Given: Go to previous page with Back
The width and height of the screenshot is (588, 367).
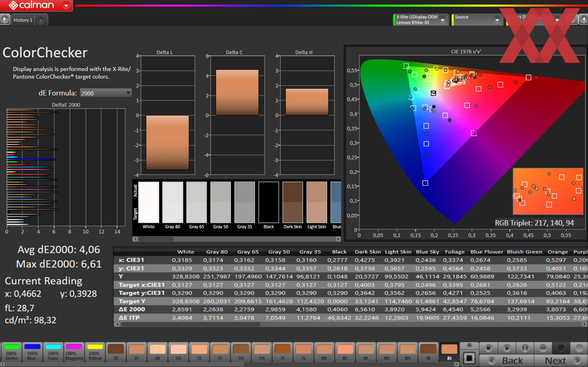Looking at the screenshot, I should pos(507,361).
